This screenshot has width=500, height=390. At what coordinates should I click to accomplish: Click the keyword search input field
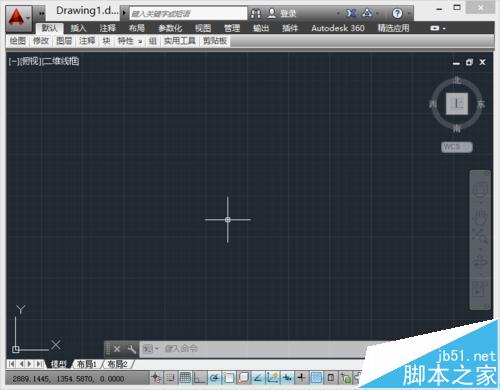click(188, 14)
